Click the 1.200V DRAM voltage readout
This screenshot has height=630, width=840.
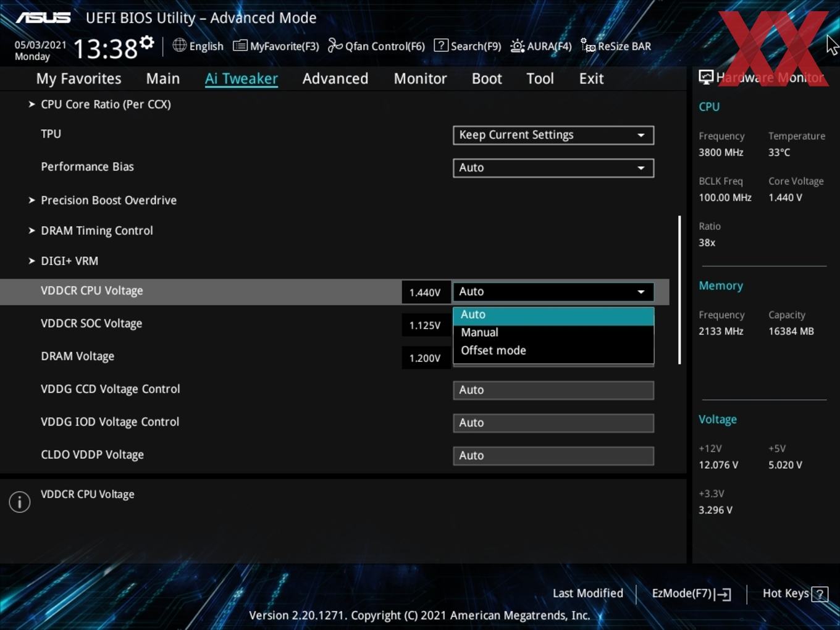point(425,358)
